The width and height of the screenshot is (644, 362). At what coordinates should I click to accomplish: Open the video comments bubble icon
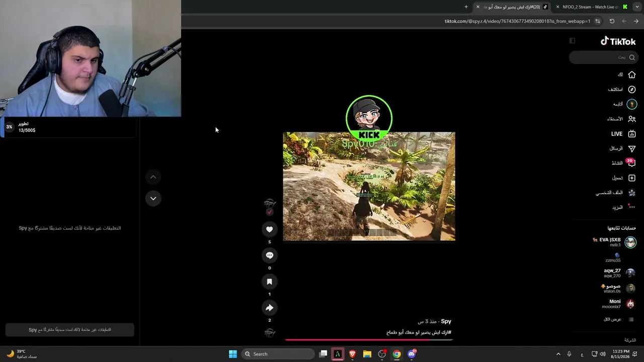(270, 255)
